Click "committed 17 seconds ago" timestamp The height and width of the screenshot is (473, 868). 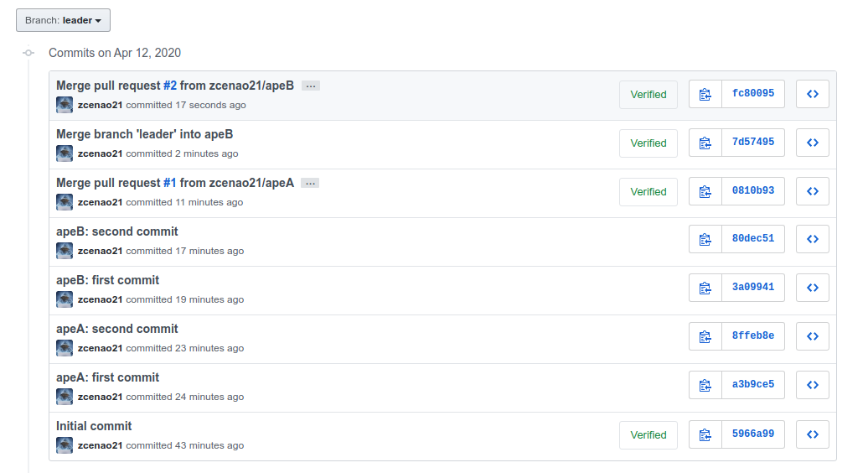pyautogui.click(x=186, y=105)
